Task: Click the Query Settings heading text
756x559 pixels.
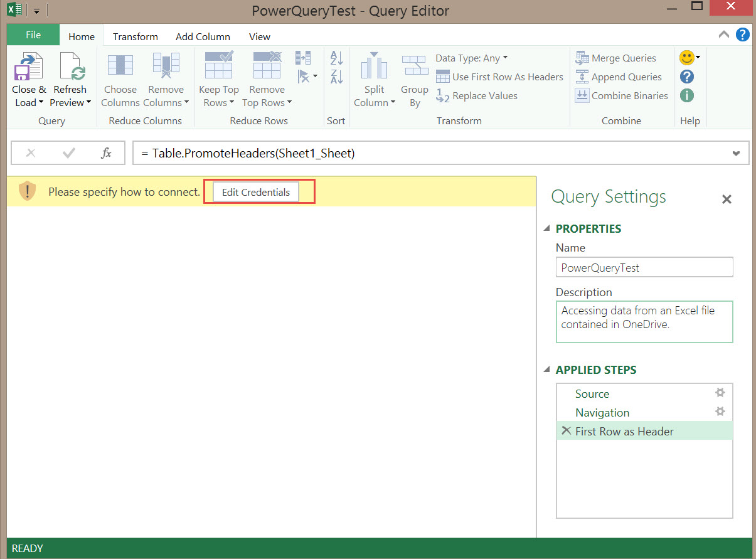Action: coord(609,197)
